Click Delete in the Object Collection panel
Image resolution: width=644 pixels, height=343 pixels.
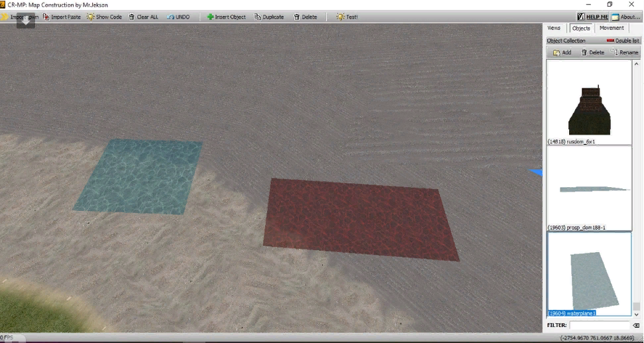click(593, 52)
